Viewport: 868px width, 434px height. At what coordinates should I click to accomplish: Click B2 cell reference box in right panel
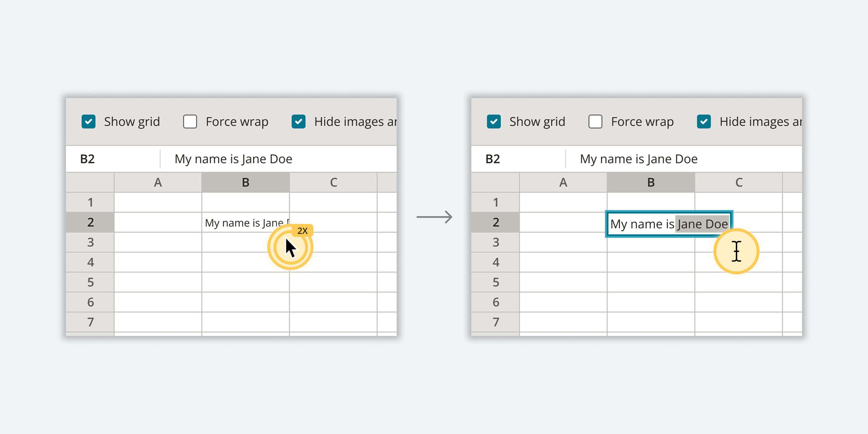[x=493, y=159]
